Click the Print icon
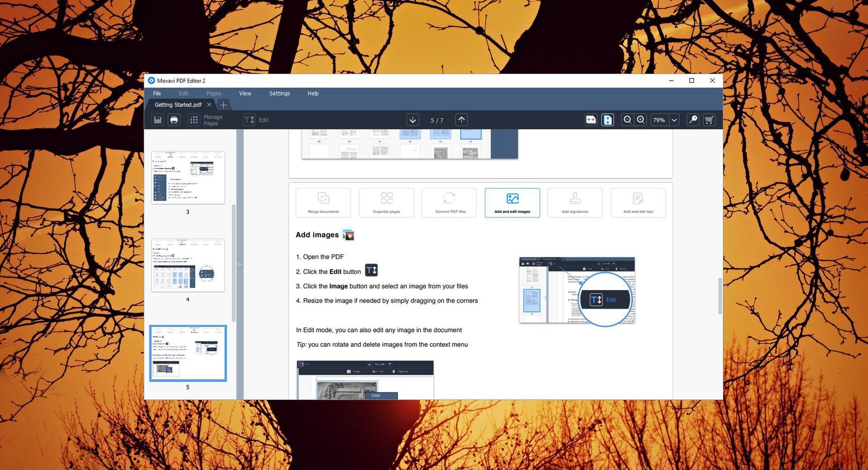868x470 pixels. pyautogui.click(x=174, y=120)
